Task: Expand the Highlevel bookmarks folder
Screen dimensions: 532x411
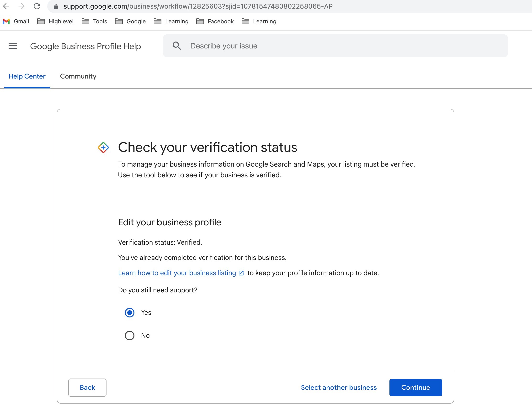Action: point(55,21)
